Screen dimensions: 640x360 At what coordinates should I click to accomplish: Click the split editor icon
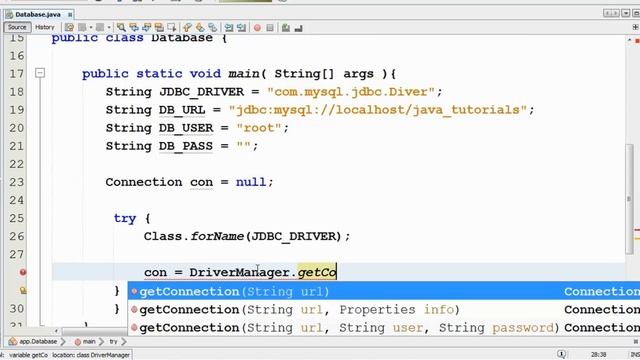pos(635,27)
